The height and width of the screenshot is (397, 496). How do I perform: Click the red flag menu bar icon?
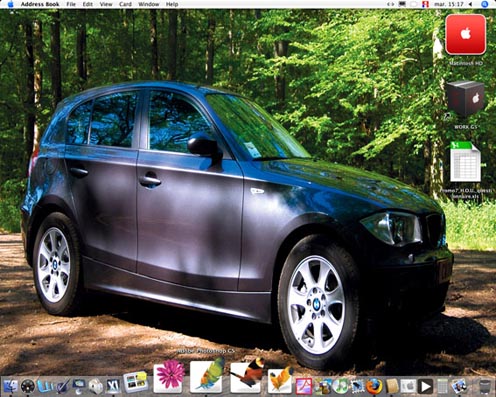(x=425, y=4)
